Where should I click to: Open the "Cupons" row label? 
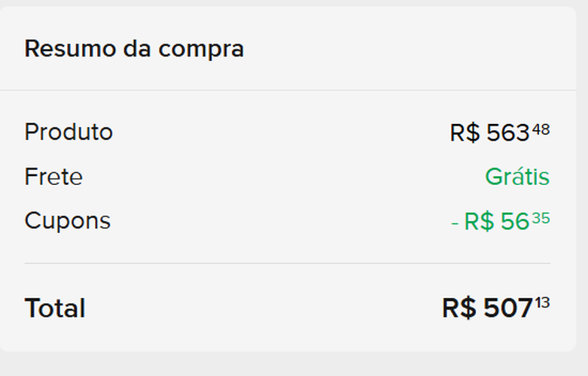pyautogui.click(x=67, y=221)
